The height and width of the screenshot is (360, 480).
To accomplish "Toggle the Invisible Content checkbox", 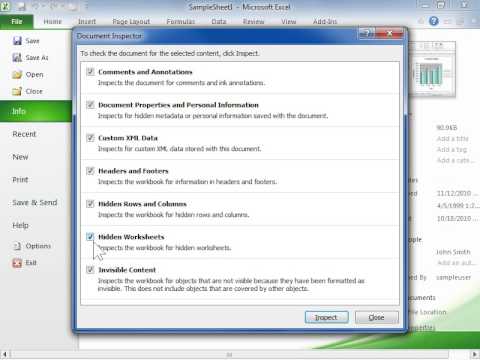I will click(x=90, y=270).
